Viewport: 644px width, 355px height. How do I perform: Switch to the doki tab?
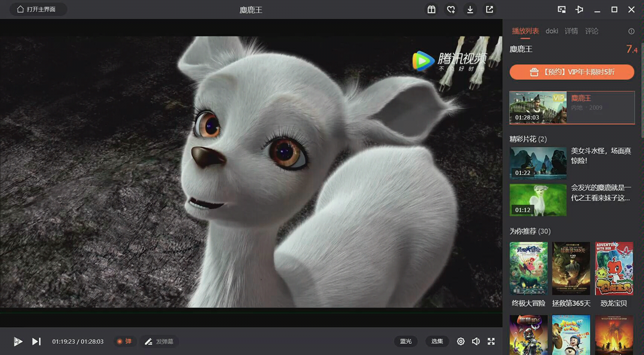pos(552,31)
